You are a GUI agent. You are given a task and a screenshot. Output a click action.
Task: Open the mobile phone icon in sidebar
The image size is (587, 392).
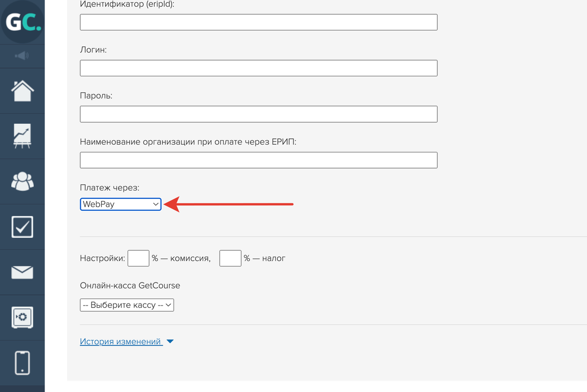[x=22, y=363]
